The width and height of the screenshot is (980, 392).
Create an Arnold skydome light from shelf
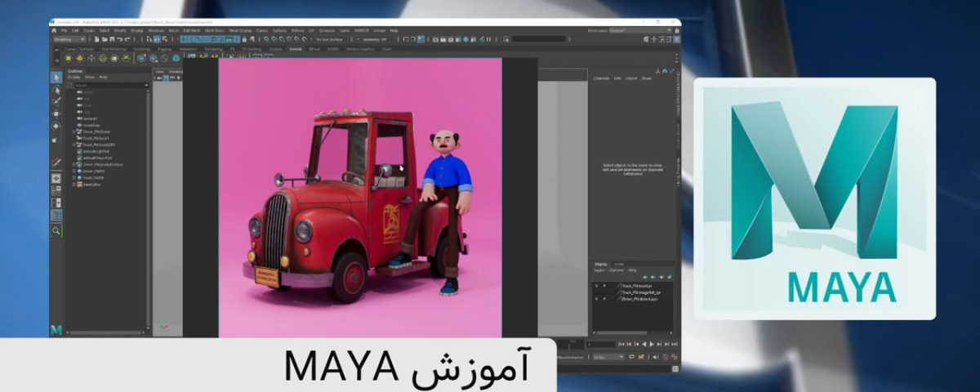(x=103, y=58)
